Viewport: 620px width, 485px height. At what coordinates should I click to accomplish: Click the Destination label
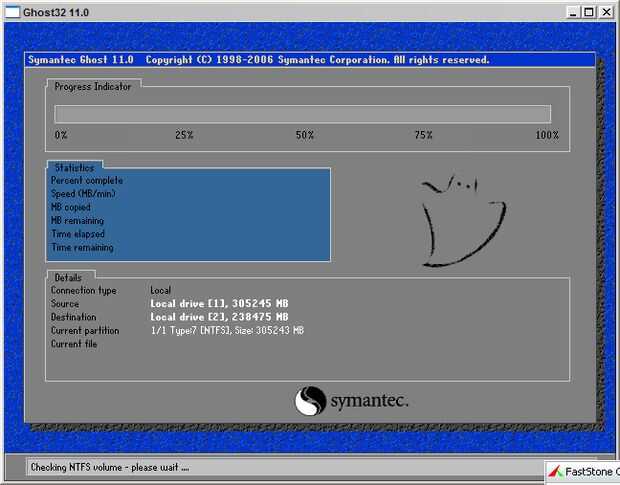pyautogui.click(x=74, y=317)
